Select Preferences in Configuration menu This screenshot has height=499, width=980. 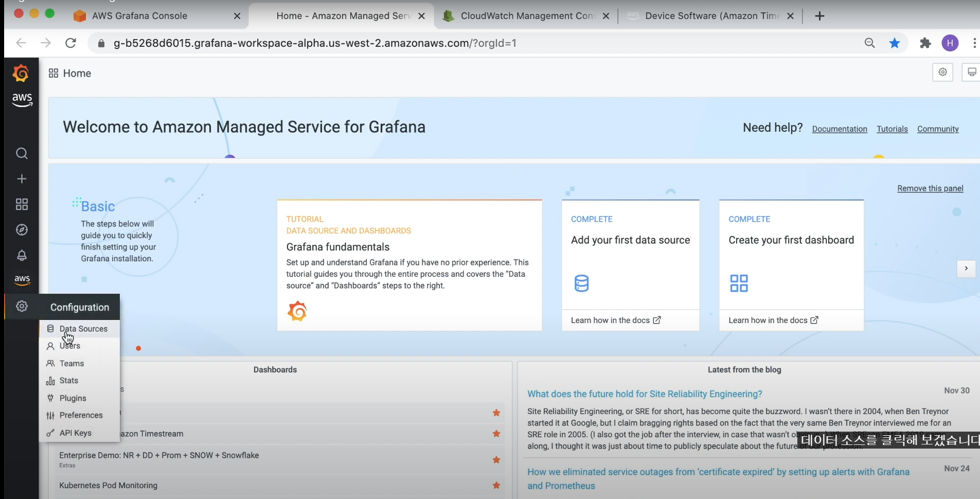80,415
